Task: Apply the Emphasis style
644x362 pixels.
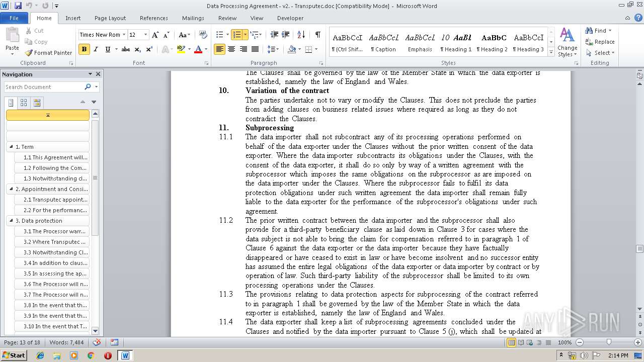Action: click(420, 43)
